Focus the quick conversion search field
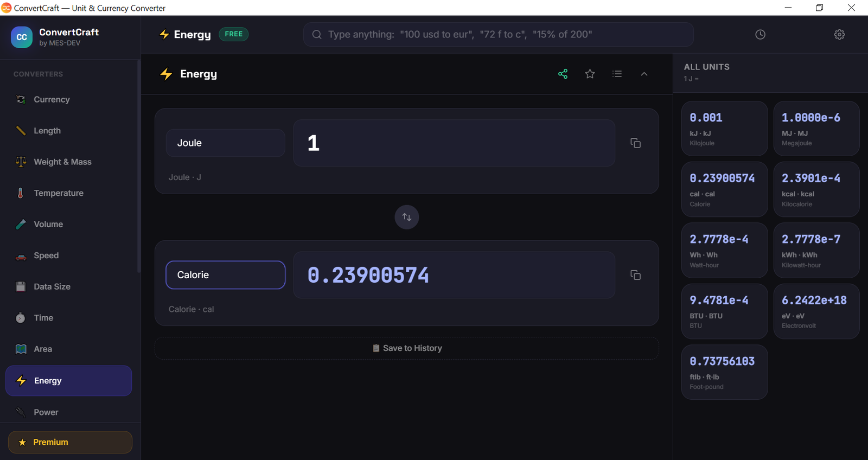This screenshot has height=460, width=868. (499, 35)
